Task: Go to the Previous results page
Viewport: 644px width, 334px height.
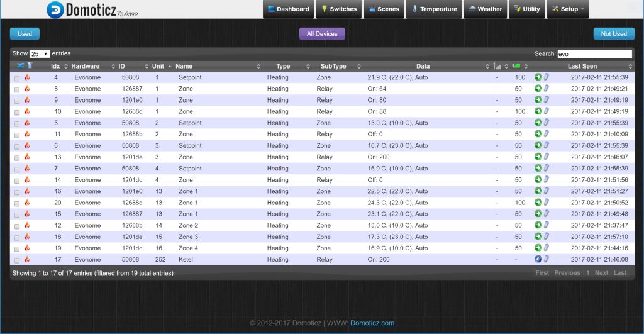Action: coord(567,273)
